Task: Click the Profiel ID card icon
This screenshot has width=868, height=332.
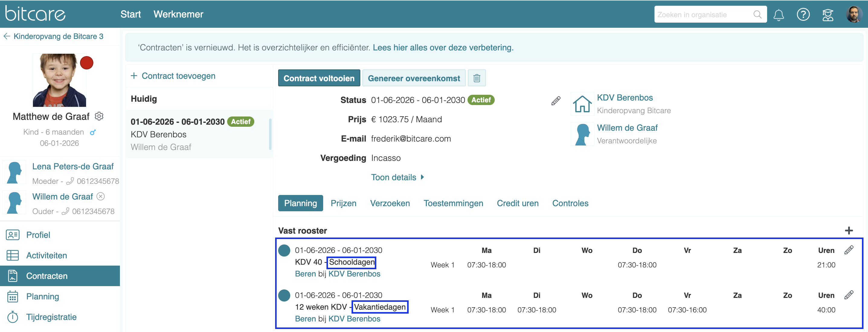Action: point(13,235)
